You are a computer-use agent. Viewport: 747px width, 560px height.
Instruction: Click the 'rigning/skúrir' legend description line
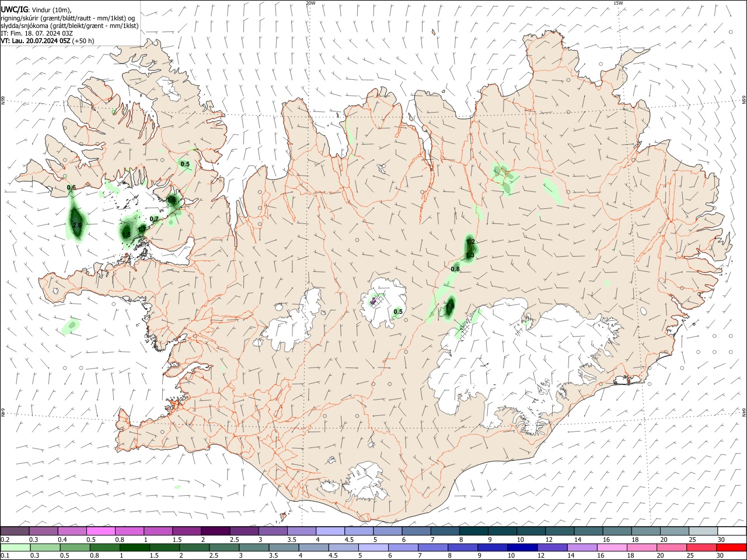point(68,18)
